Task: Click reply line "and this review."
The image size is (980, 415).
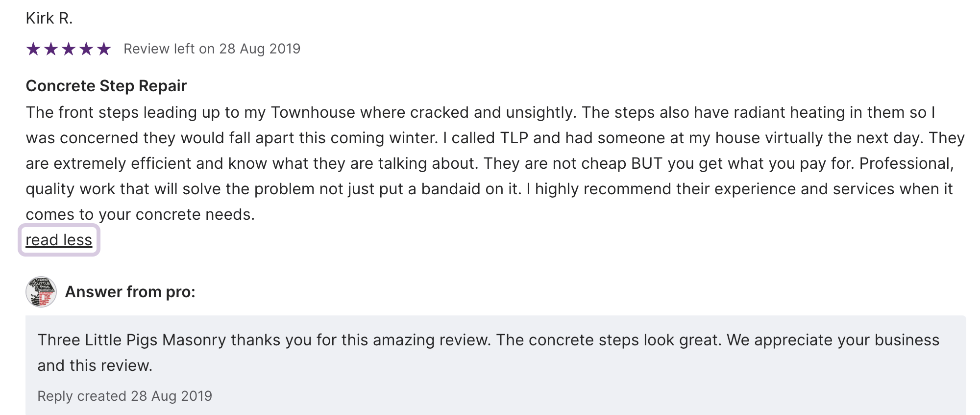Action: [x=95, y=366]
